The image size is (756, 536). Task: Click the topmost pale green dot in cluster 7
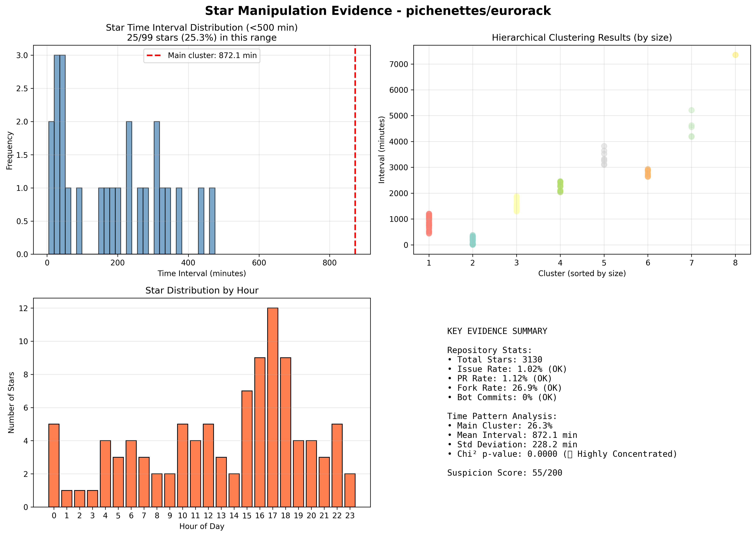click(x=691, y=110)
